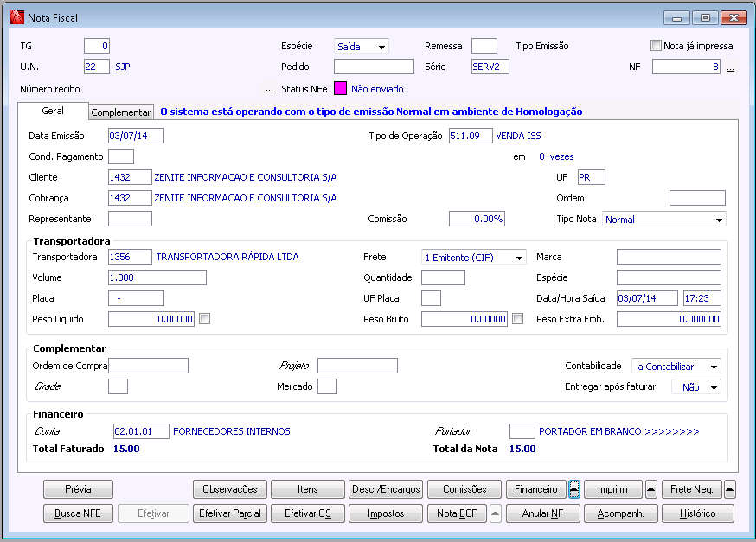Toggle the checkbox beside Peso Líquido

coord(204,319)
